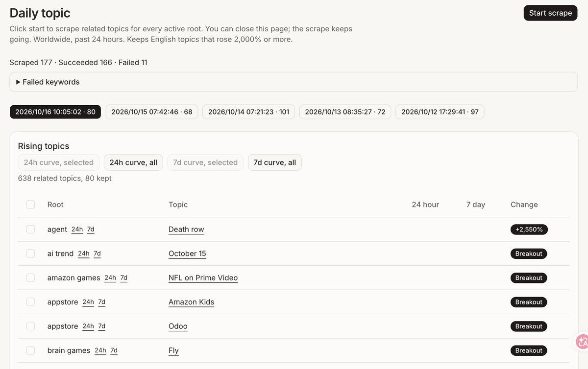588x369 pixels.
Task: Check the ai trend row checkbox
Action: tap(30, 254)
